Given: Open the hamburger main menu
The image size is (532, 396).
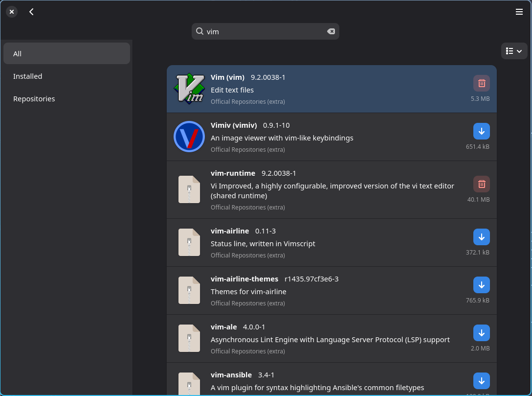Looking at the screenshot, I should pos(519,12).
